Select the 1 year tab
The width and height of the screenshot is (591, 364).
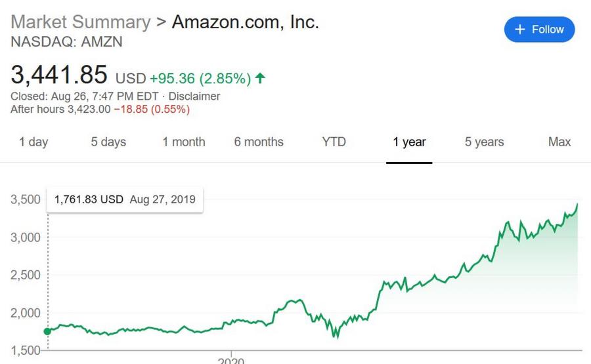409,142
